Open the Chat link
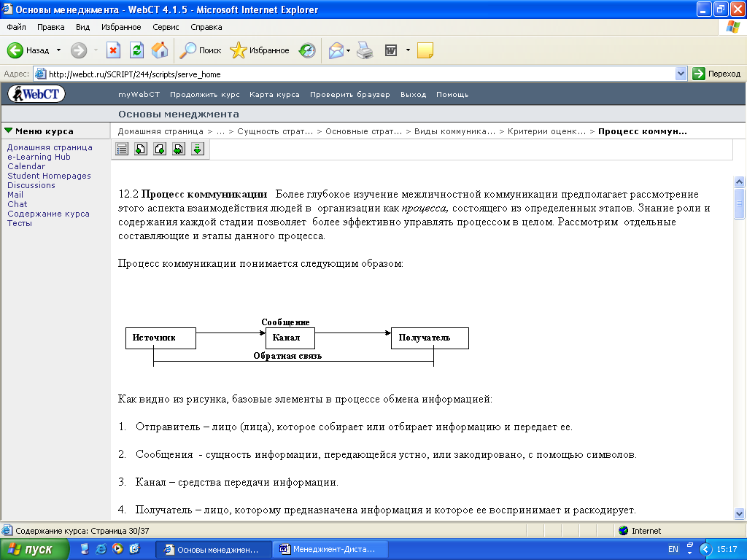The width and height of the screenshot is (747, 560). tap(18, 204)
